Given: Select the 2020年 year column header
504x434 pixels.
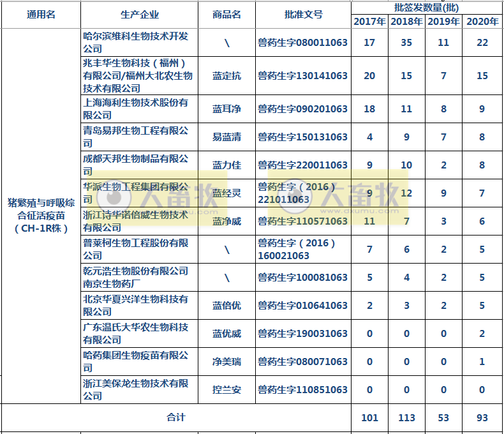Looking at the screenshot, I should pos(482,22).
